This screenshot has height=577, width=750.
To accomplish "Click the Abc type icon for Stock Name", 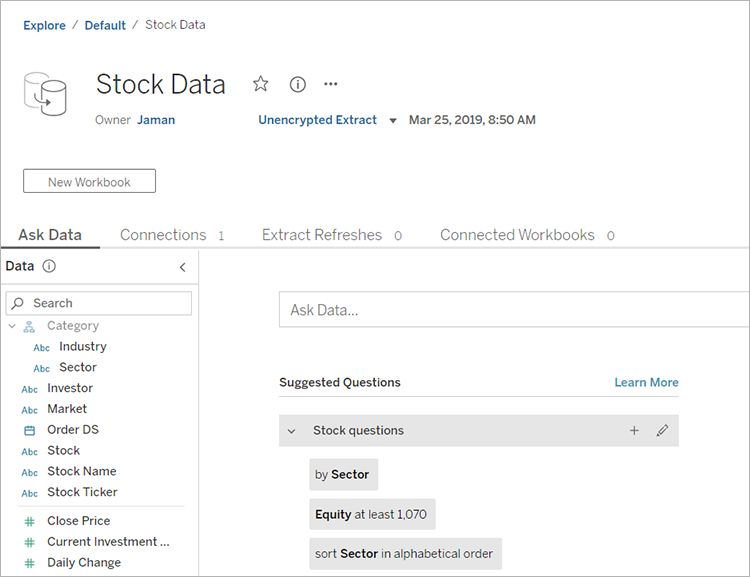I will pyautogui.click(x=30, y=473).
